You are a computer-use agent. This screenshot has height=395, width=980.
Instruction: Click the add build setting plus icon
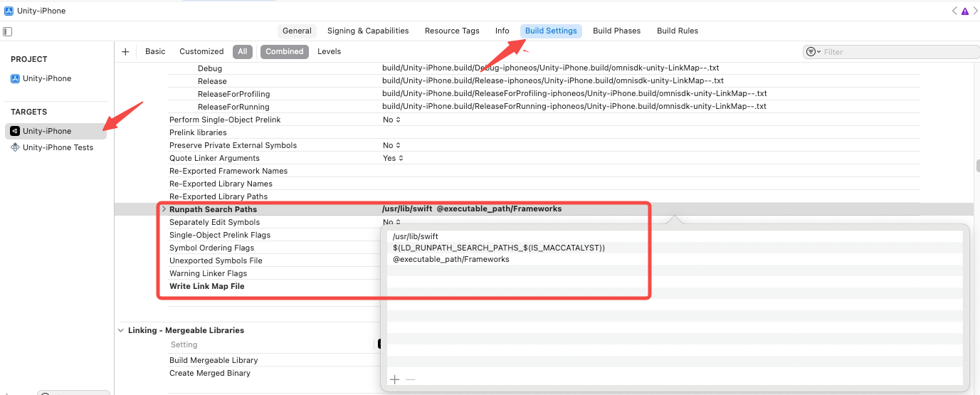click(125, 51)
